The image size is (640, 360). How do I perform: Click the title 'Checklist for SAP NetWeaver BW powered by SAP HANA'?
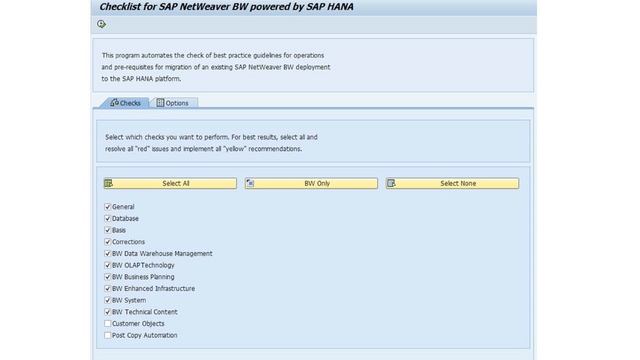(x=227, y=7)
